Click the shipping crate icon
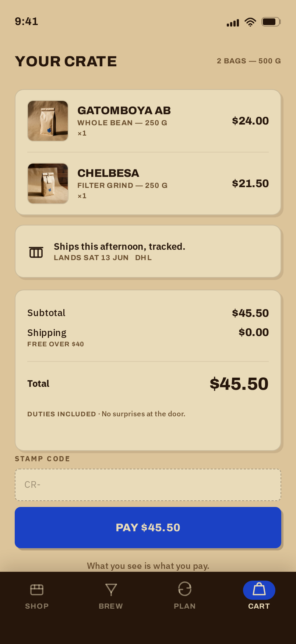Viewport: 296px width, 644px height. pyautogui.click(x=36, y=252)
